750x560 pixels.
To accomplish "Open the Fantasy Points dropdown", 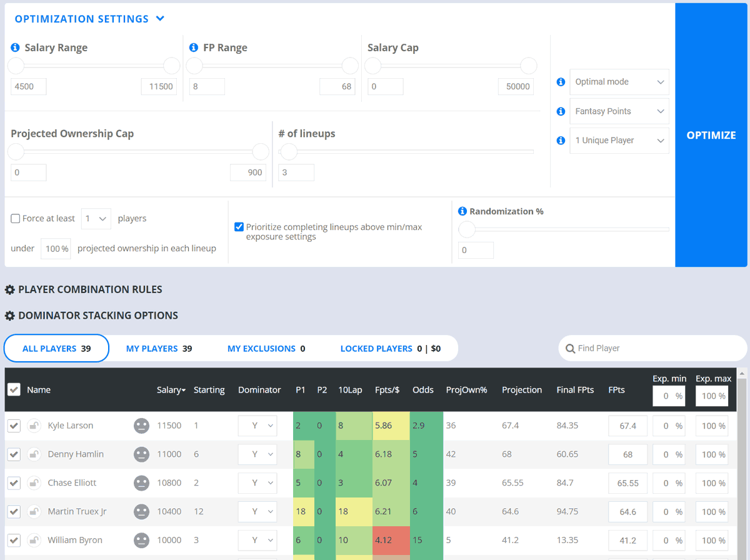I will pyautogui.click(x=619, y=111).
